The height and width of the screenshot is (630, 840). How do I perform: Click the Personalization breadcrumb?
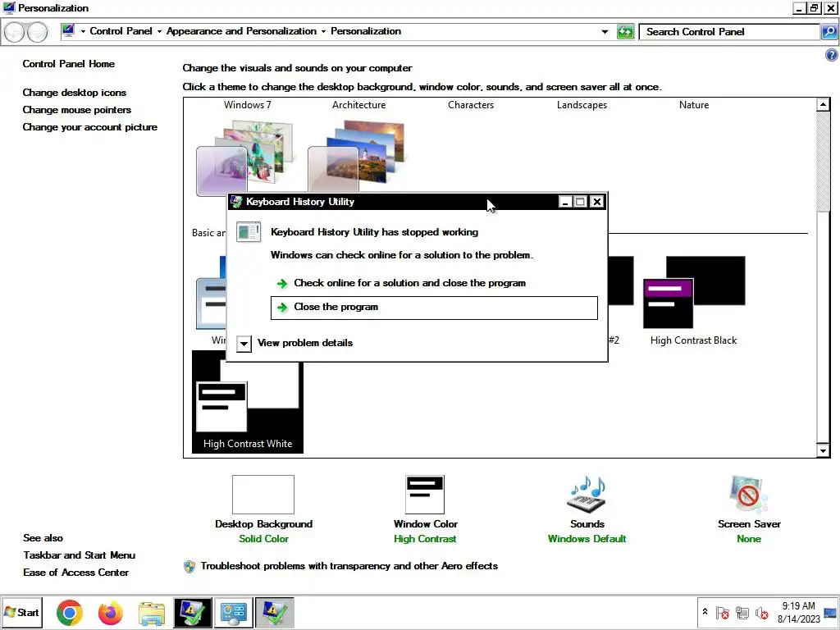[x=365, y=31]
